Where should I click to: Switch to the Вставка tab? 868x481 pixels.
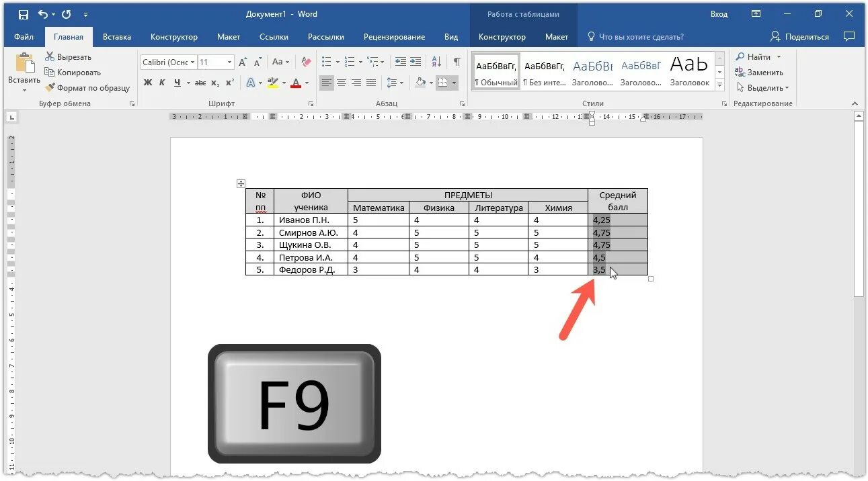(x=117, y=37)
